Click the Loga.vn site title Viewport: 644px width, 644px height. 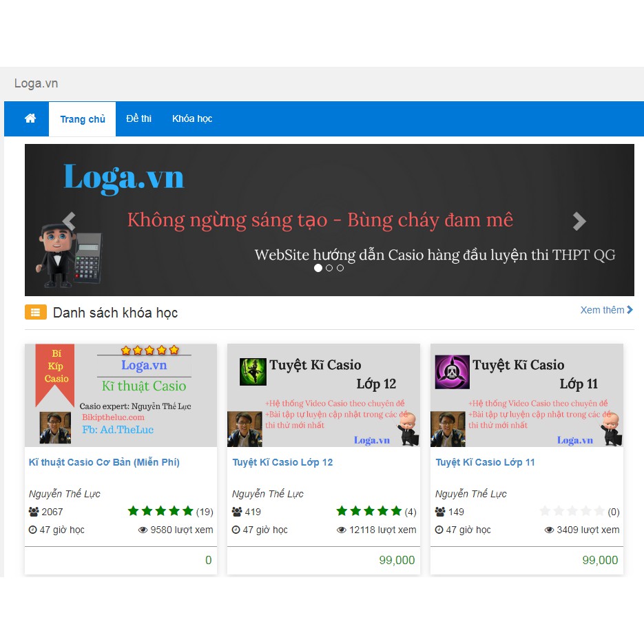[x=36, y=83]
